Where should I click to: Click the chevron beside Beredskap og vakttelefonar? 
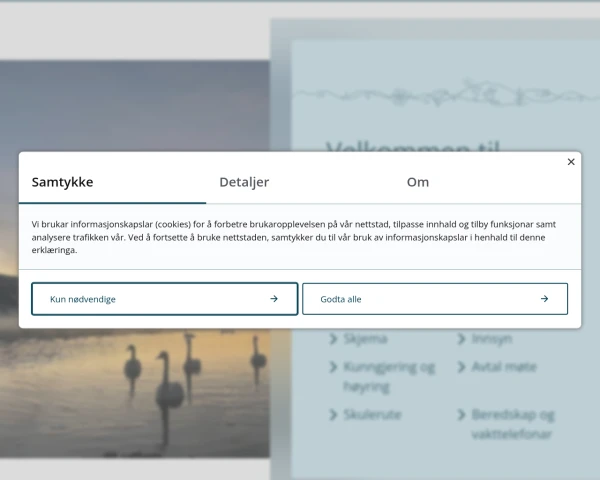click(461, 415)
